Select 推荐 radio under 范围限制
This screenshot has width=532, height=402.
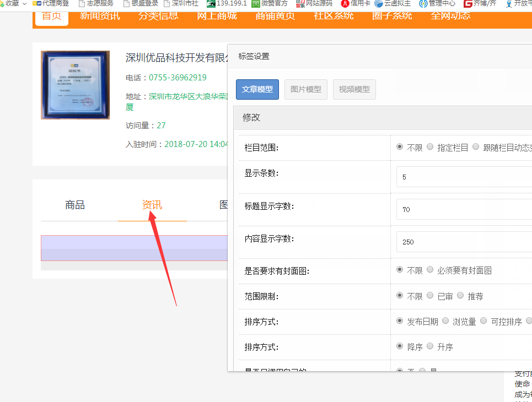click(460, 296)
